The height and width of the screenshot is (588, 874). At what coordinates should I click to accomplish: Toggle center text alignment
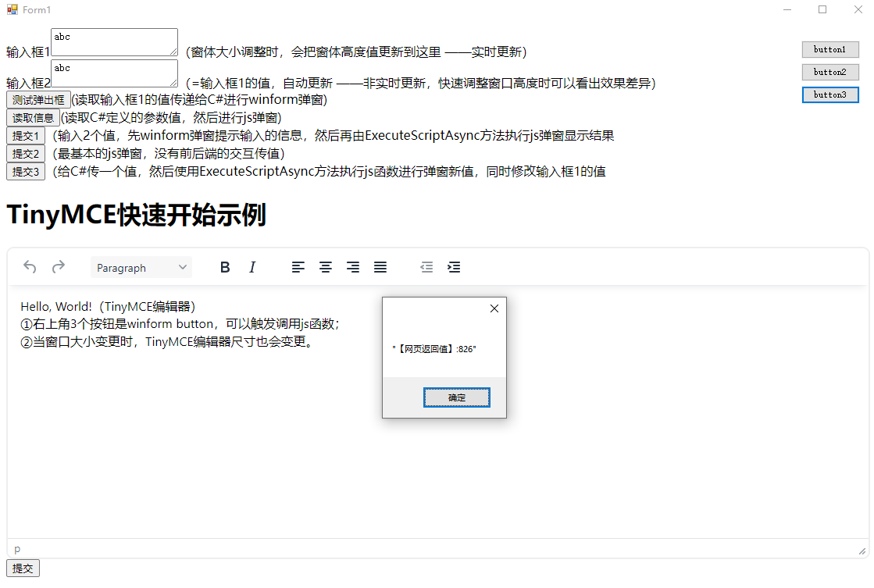(325, 267)
